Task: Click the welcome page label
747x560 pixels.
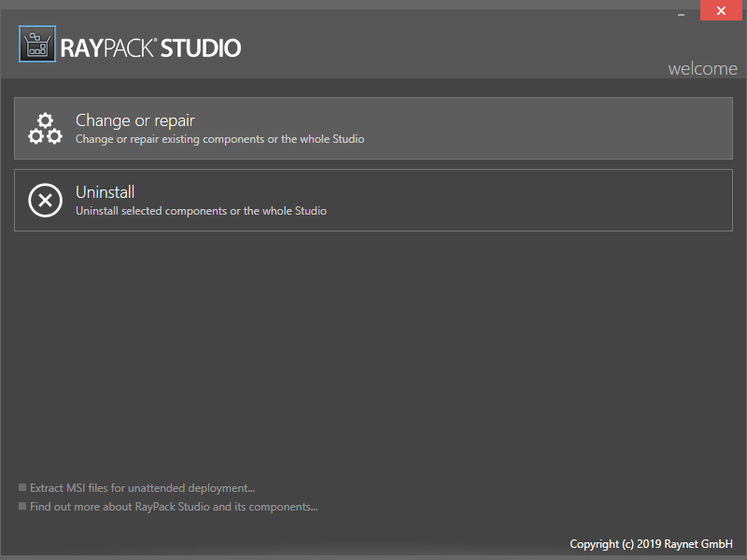Action: tap(702, 69)
